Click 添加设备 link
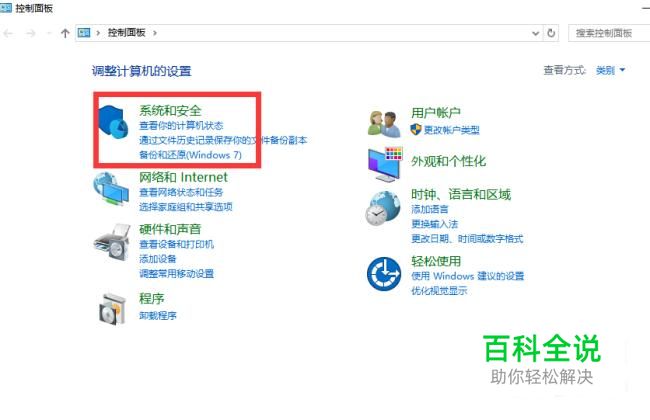Image resolution: width=650 pixels, height=420 pixels. click(x=158, y=259)
